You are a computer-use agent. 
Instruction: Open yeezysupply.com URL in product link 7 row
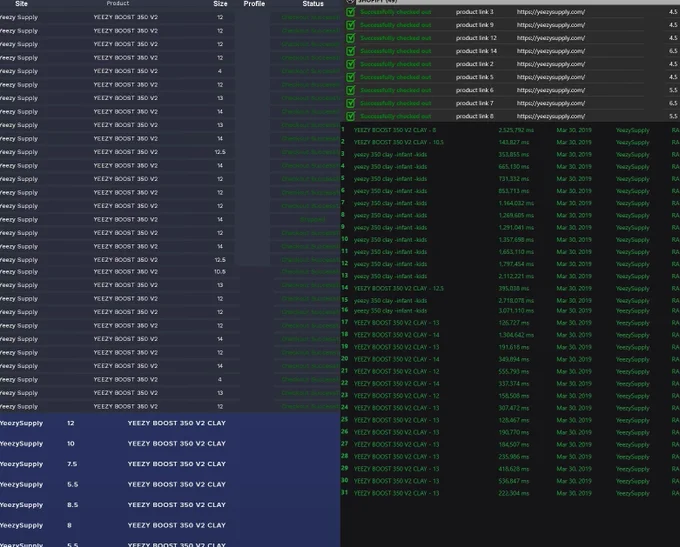click(x=551, y=103)
